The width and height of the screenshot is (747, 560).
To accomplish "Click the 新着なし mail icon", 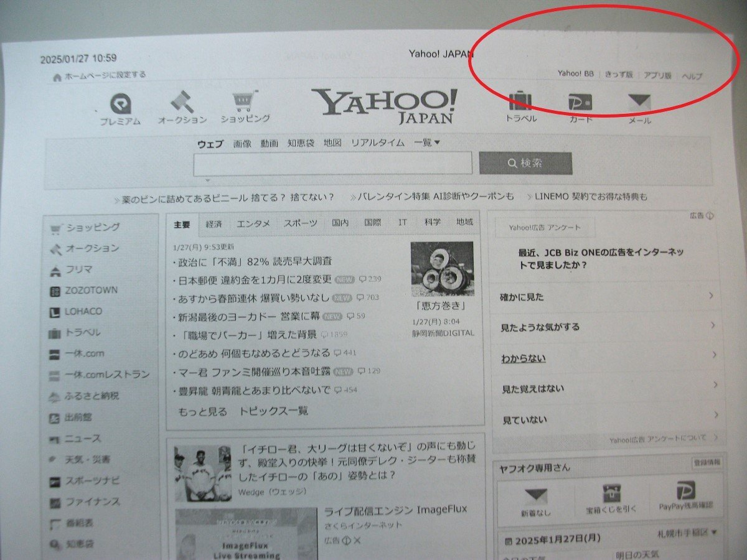I will point(535,496).
